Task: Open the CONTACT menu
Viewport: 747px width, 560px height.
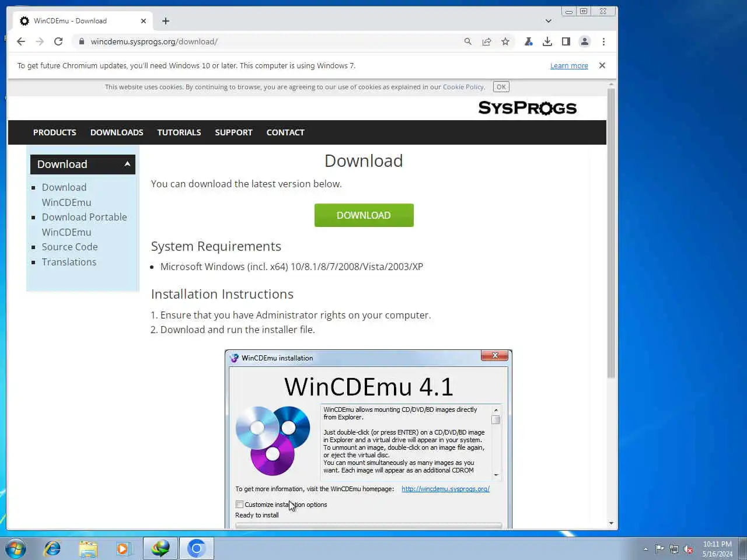Action: (x=285, y=132)
